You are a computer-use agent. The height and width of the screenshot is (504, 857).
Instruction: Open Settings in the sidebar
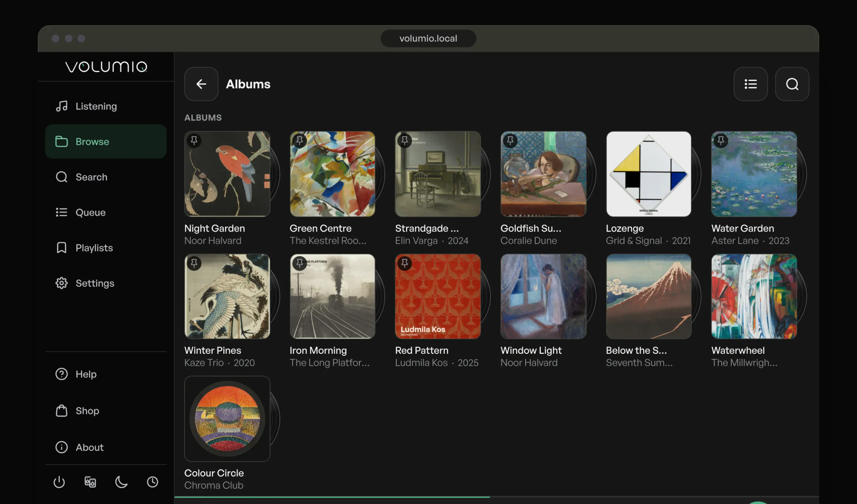click(106, 283)
